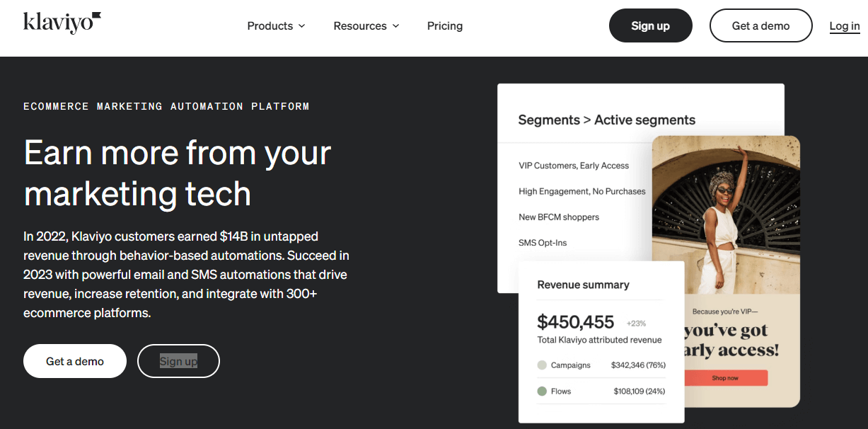Click the Campaigns grey legend dot
868x429 pixels.
(542, 365)
